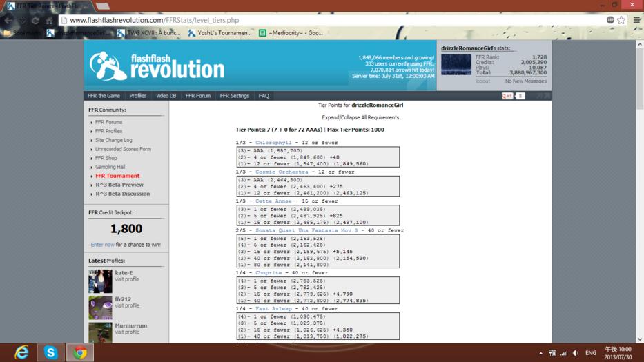Open the ~Mediocrity~ Google sheet bookmark

click(291, 33)
